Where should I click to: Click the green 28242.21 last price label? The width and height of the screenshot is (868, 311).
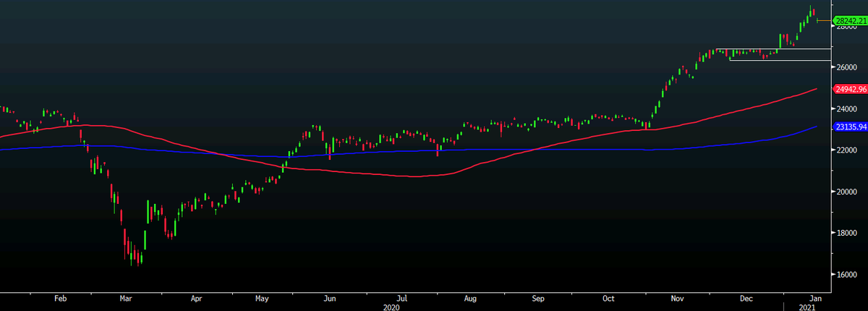851,21
